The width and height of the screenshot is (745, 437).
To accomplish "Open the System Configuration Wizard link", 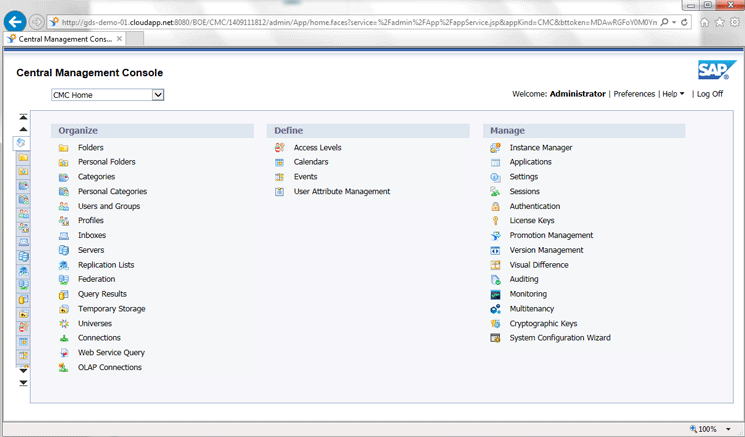I will point(559,338).
